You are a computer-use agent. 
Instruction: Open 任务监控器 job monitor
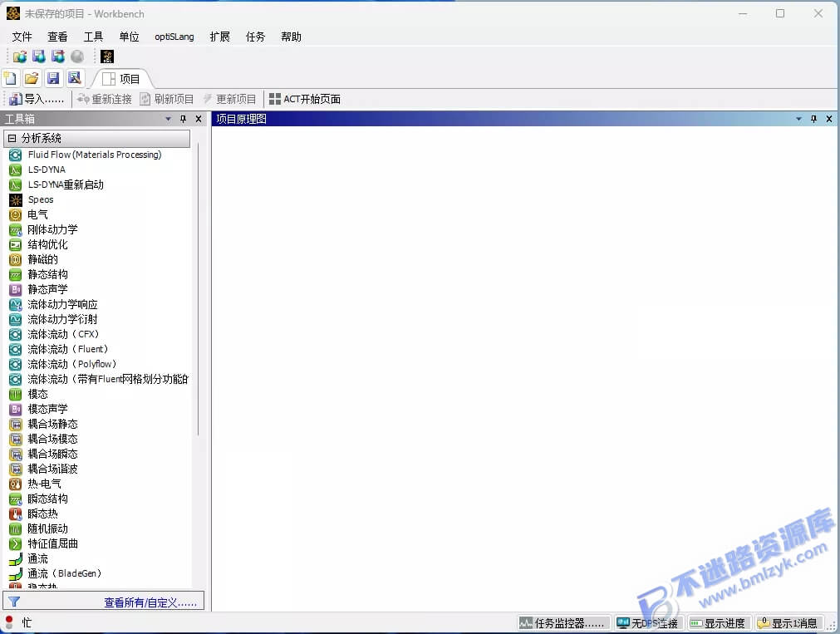tap(563, 623)
